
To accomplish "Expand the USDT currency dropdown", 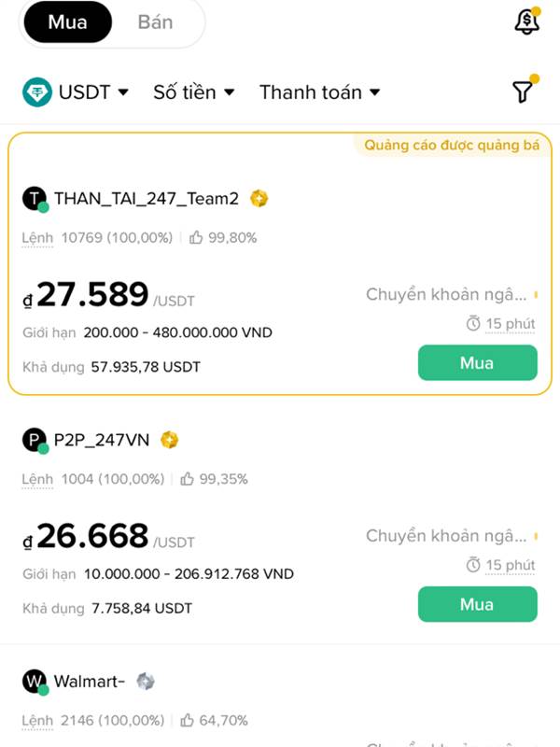I will pyautogui.click(x=77, y=92).
